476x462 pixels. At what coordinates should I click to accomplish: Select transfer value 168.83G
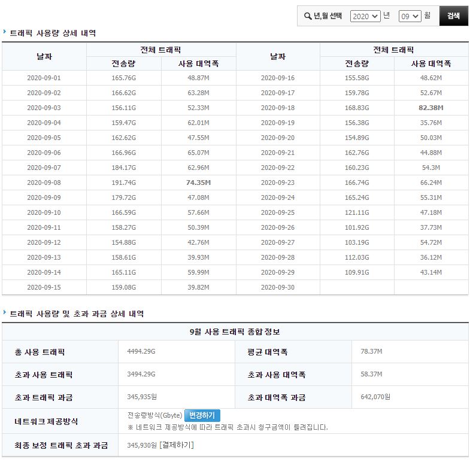pos(357,108)
